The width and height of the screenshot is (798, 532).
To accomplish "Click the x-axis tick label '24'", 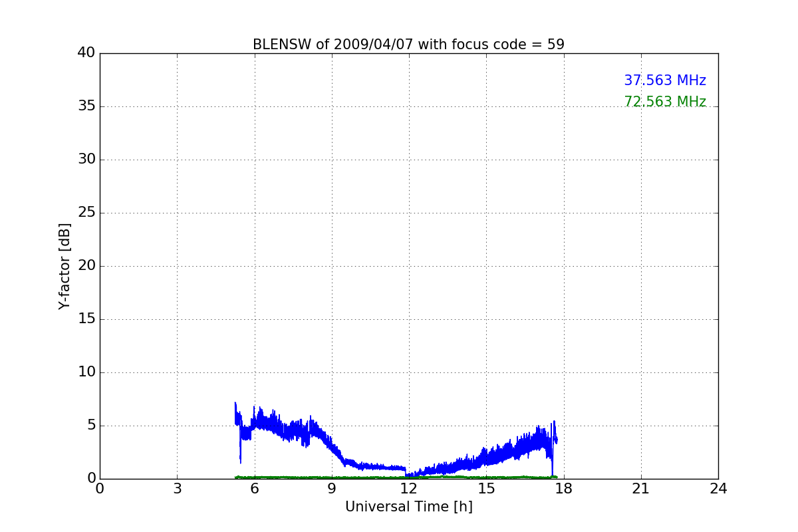I will tap(718, 489).
